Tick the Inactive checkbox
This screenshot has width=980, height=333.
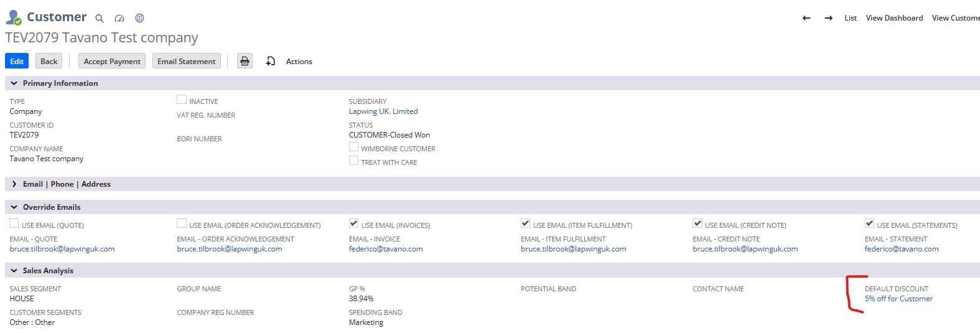pos(182,100)
